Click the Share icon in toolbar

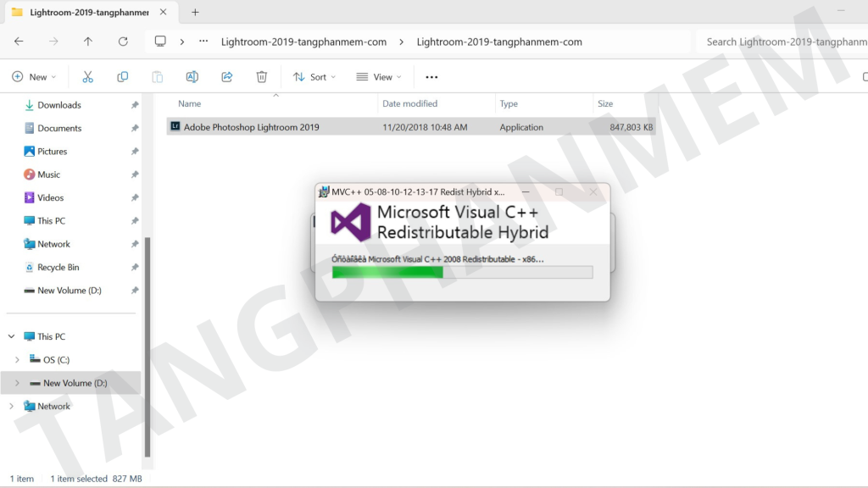tap(227, 77)
